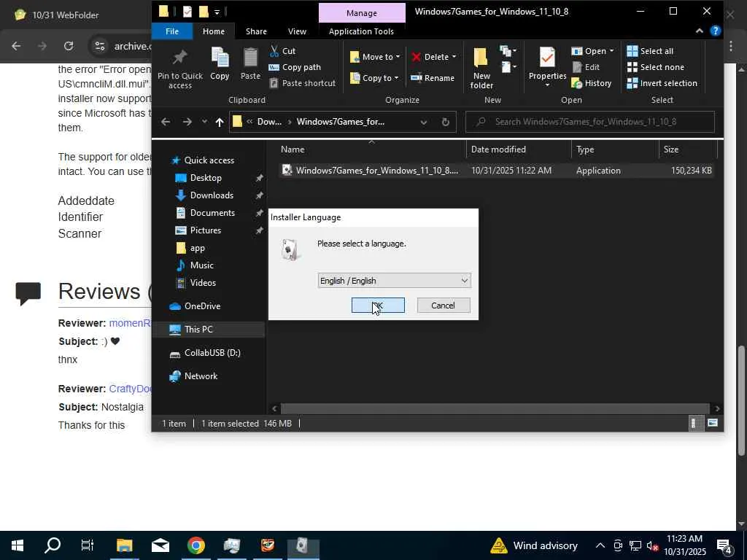This screenshot has height=560, width=747.
Task: Click Rename in the Organize group
Action: [x=433, y=77]
